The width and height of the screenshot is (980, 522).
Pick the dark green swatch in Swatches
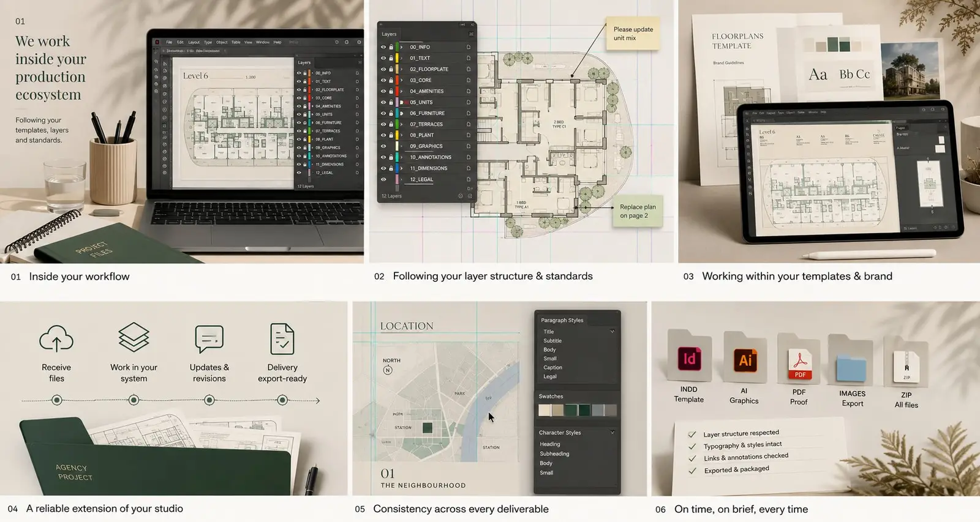[584, 410]
